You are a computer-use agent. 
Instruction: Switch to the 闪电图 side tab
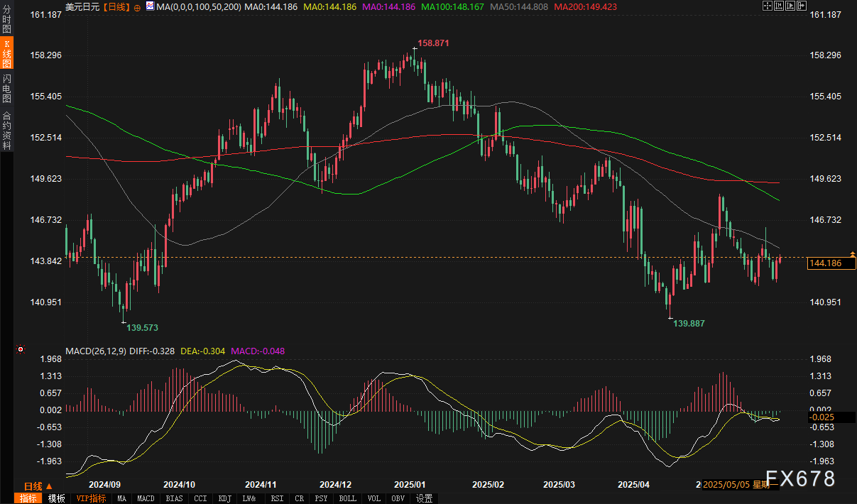(x=6, y=89)
